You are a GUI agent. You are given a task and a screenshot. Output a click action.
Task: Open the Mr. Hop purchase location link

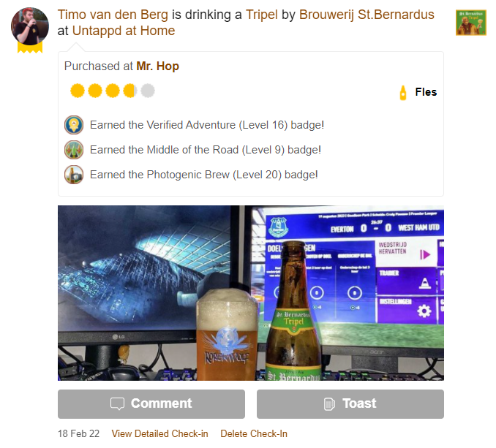[x=157, y=67]
